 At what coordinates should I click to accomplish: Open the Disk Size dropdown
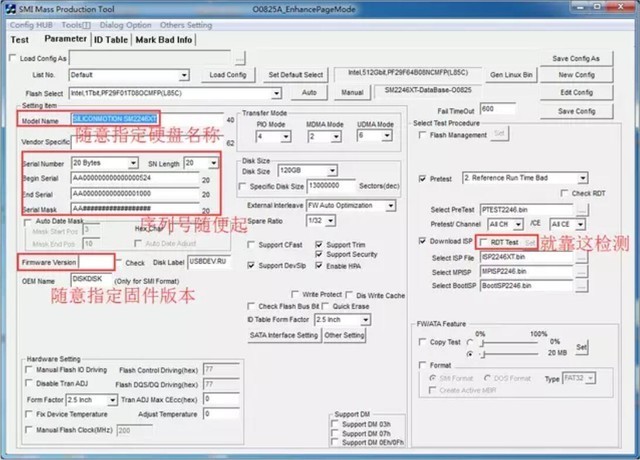click(x=332, y=170)
